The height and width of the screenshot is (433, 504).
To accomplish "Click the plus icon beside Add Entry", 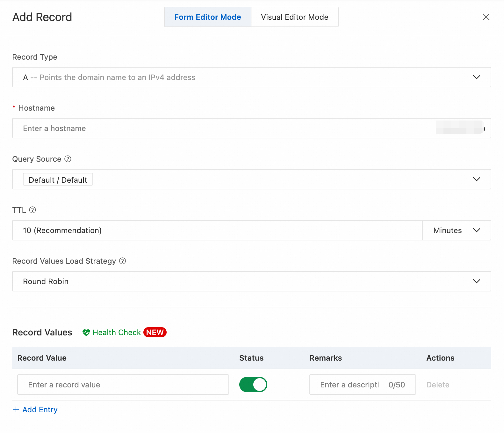I will [16, 409].
